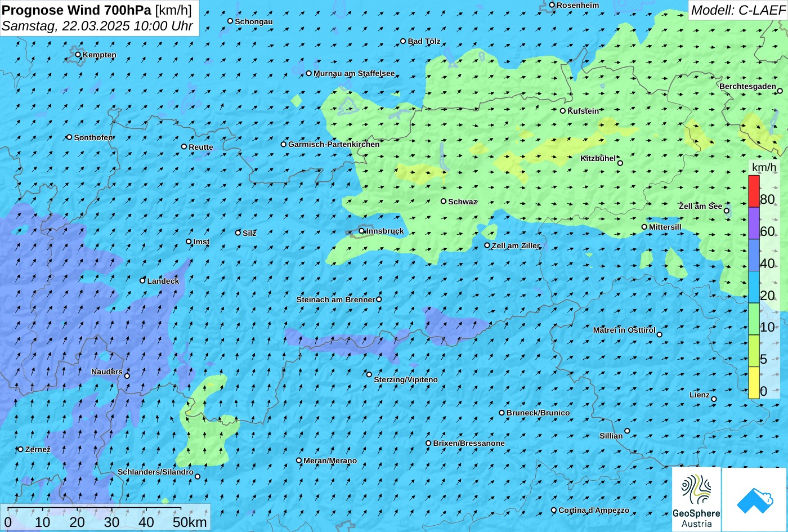Click the light green 5 km/h legend swatch
The width and height of the screenshot is (788, 532).
coord(754,351)
